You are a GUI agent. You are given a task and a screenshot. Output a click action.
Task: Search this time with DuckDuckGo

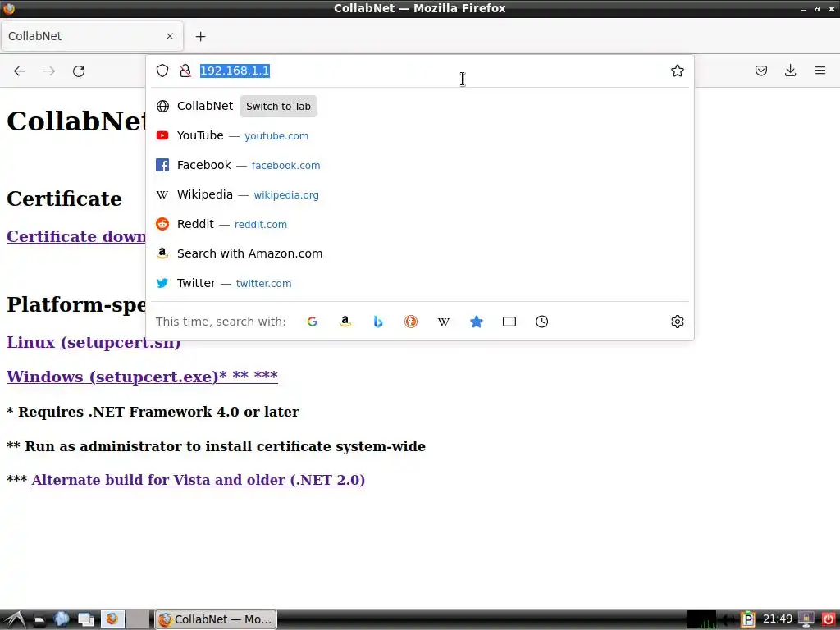(x=411, y=322)
